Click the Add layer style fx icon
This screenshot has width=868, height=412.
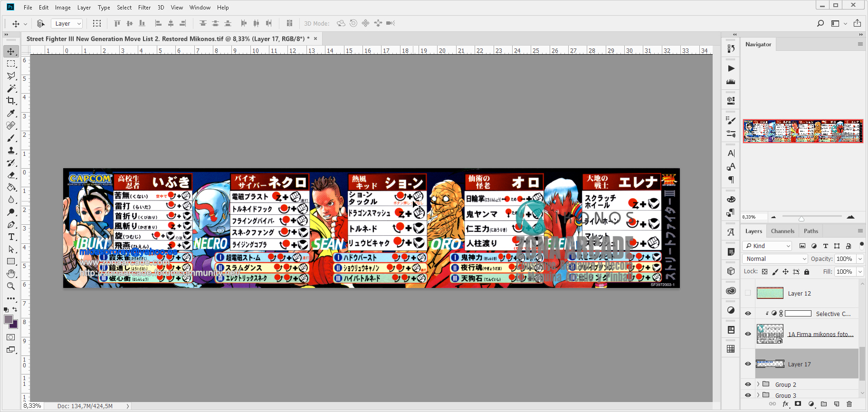coord(785,404)
